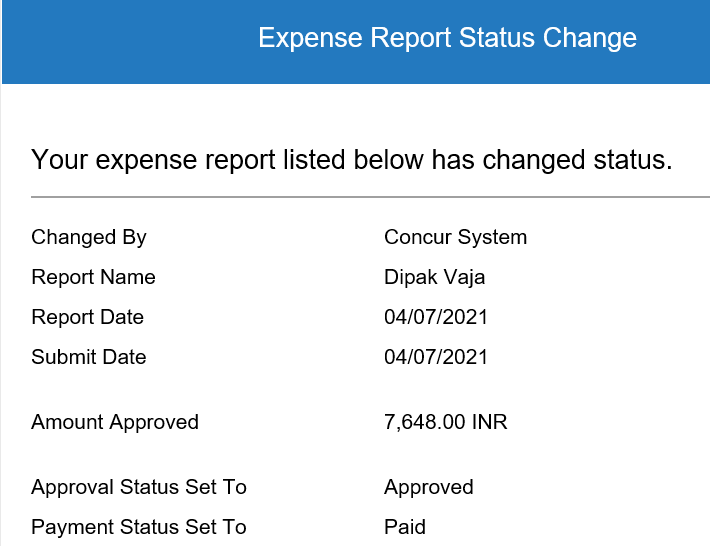Click the word INR currency code
Viewport: 710px width, 546px height.
pos(489,422)
